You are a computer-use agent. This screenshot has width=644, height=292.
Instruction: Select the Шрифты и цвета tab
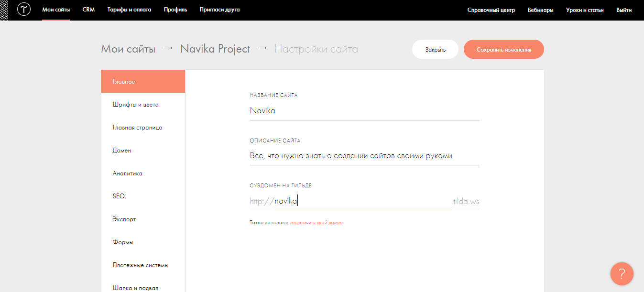(x=135, y=105)
